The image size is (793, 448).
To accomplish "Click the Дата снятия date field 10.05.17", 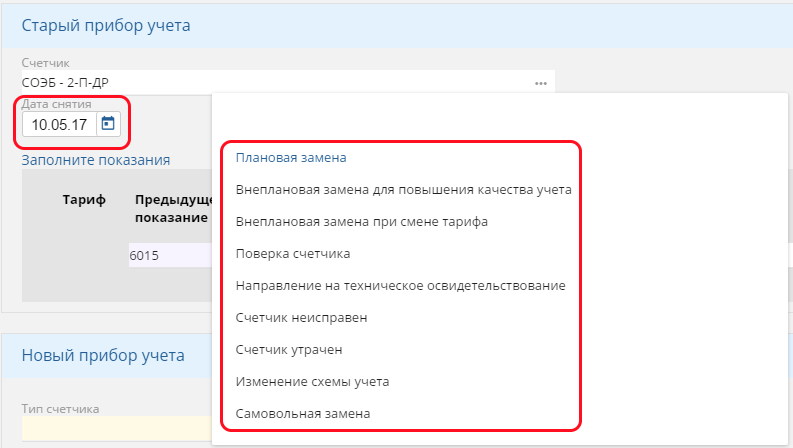I will (x=59, y=124).
